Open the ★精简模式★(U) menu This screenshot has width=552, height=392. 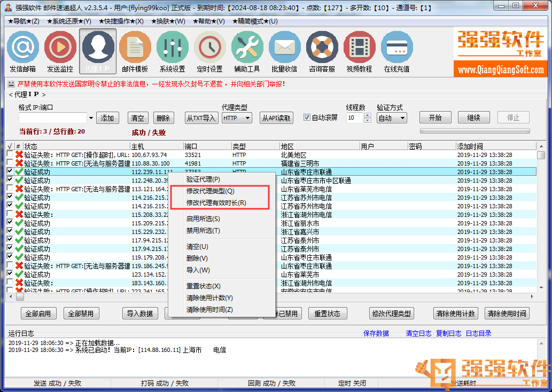pos(255,21)
